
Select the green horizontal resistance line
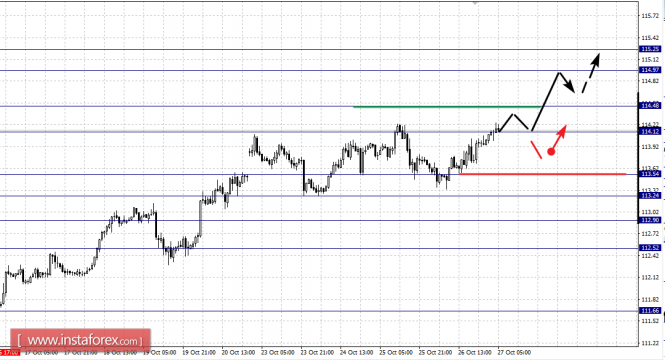447,107
